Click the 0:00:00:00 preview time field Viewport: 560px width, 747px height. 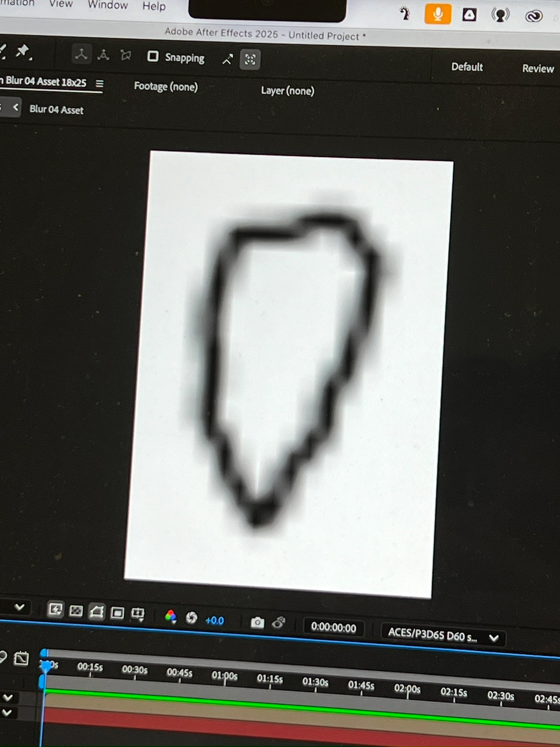pyautogui.click(x=334, y=627)
